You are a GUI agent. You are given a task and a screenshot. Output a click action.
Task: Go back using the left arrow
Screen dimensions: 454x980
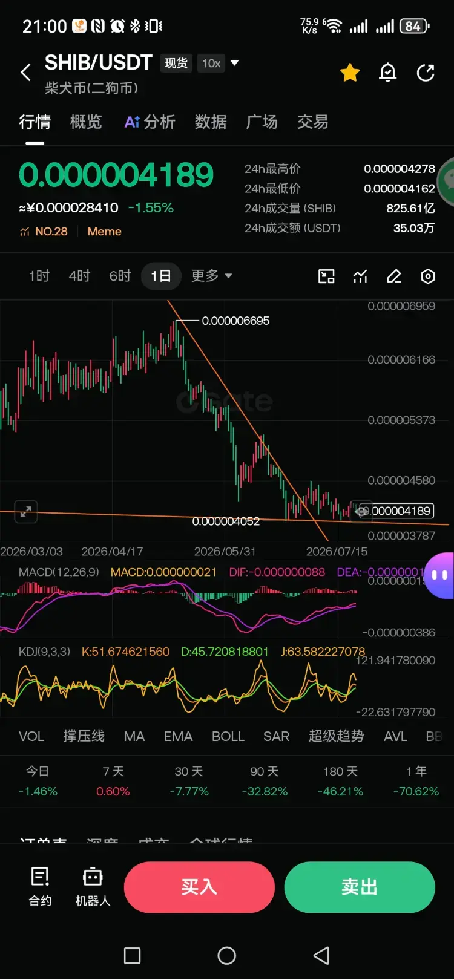(25, 73)
